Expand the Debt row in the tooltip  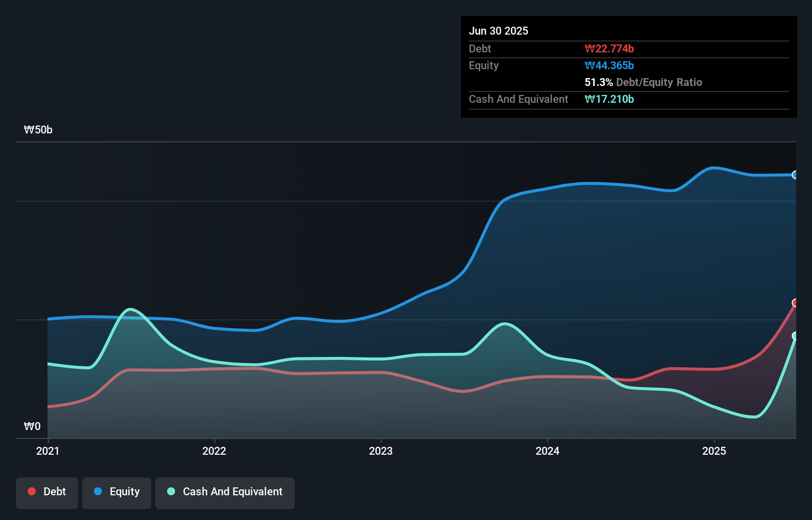click(x=479, y=49)
